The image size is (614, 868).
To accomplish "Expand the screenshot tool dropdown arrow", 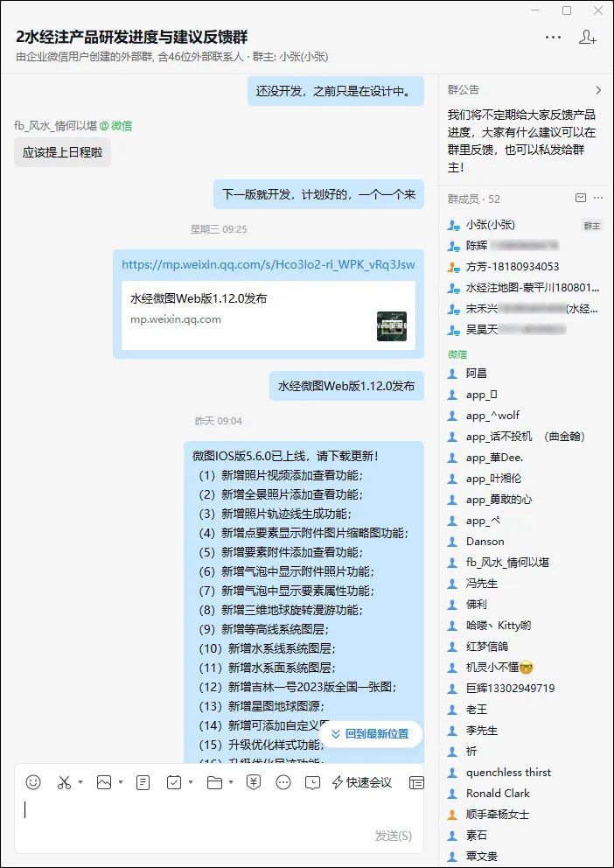I will coord(80,782).
